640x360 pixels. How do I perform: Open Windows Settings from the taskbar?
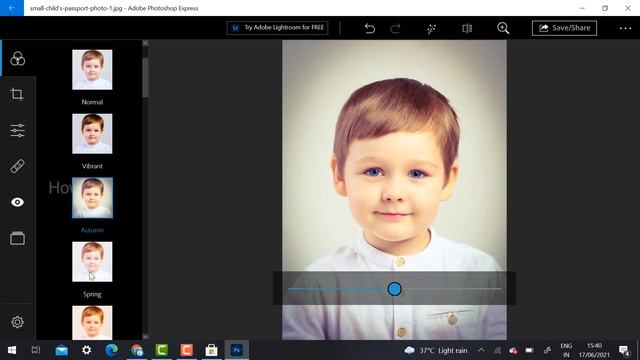point(87,350)
